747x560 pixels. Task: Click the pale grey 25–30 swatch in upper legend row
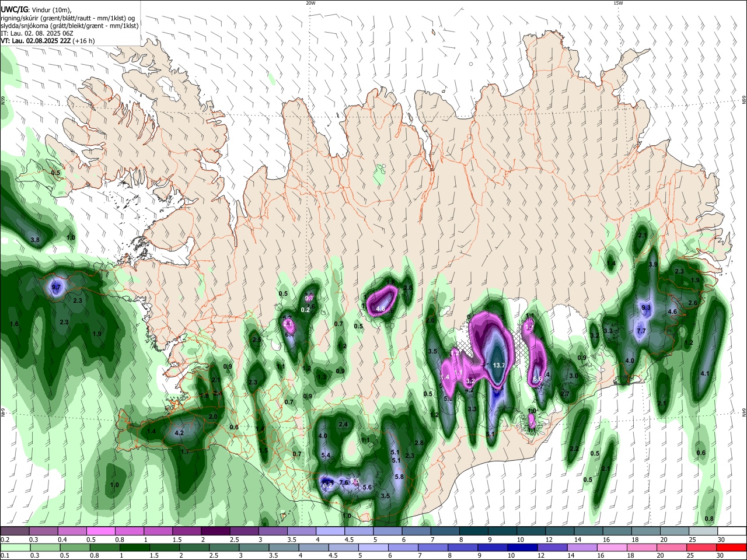pyautogui.click(x=703, y=531)
